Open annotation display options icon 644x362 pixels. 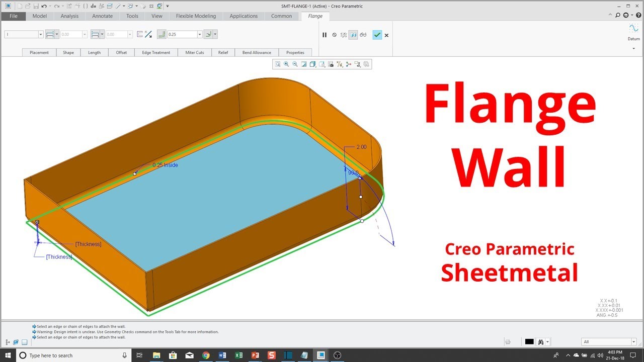(357, 64)
